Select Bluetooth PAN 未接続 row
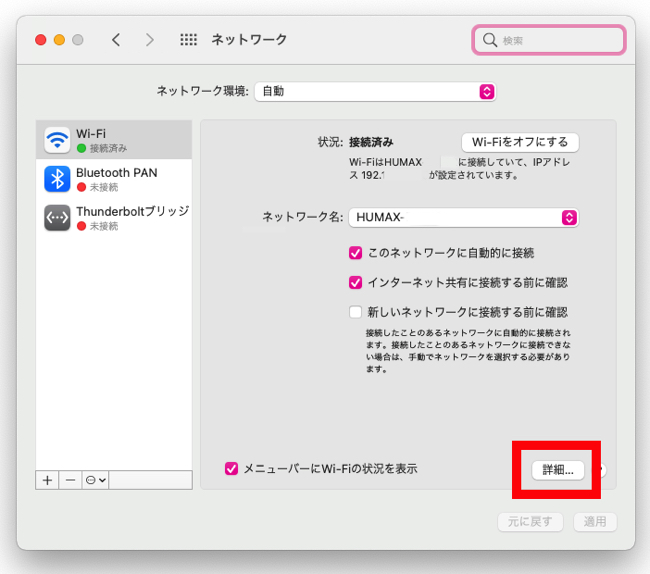This screenshot has height=574, width=650. pos(114,179)
